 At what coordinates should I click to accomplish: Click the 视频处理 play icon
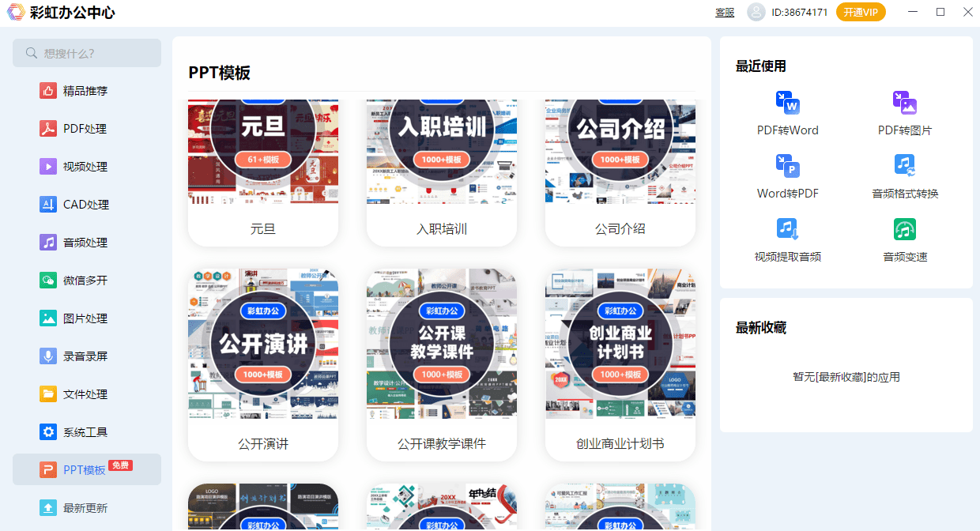coord(48,167)
